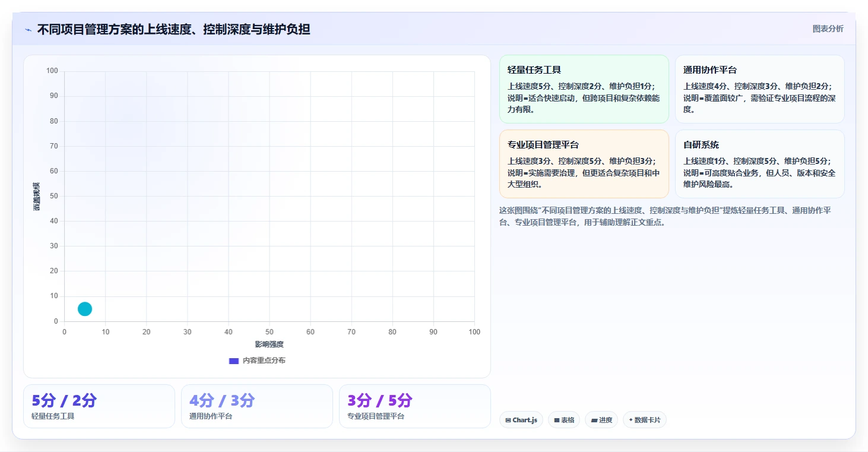The height and width of the screenshot is (452, 868).
Task: Select the 3分 / 5分 stat card
Action: pos(415,406)
